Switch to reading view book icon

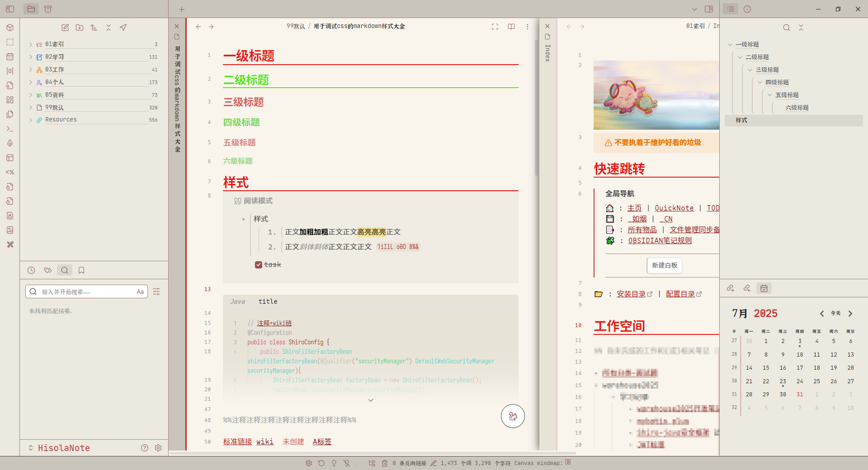(x=511, y=27)
